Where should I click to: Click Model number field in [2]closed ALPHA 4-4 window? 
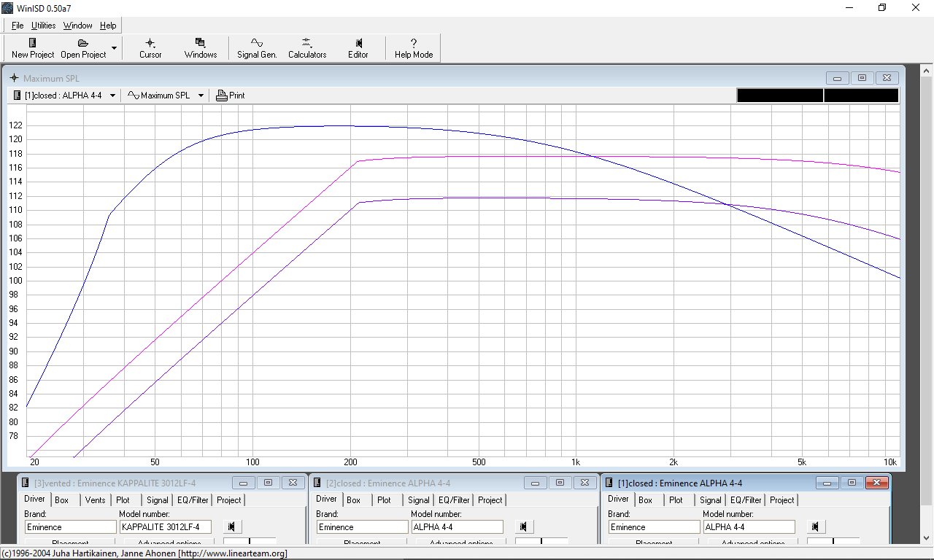point(458,526)
